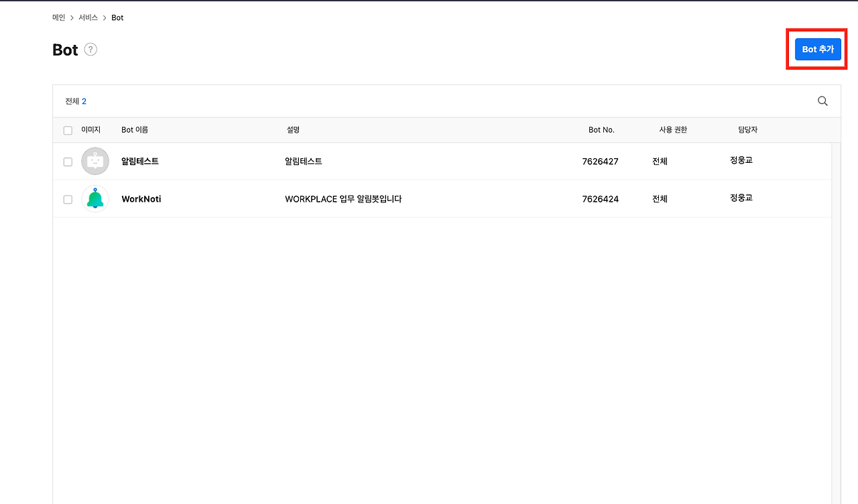Click 전체 permission in WorkNoti row
This screenshot has height=504, width=858.
[x=660, y=199]
